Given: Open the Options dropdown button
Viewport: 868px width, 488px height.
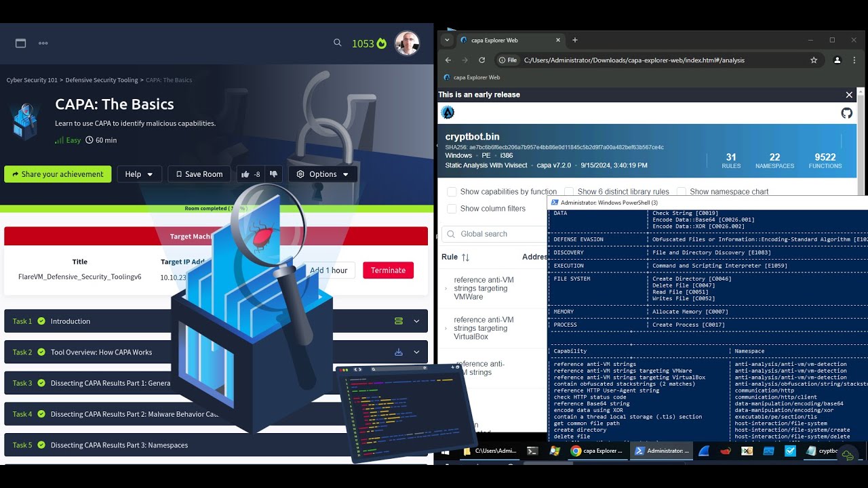Looking at the screenshot, I should [x=323, y=174].
